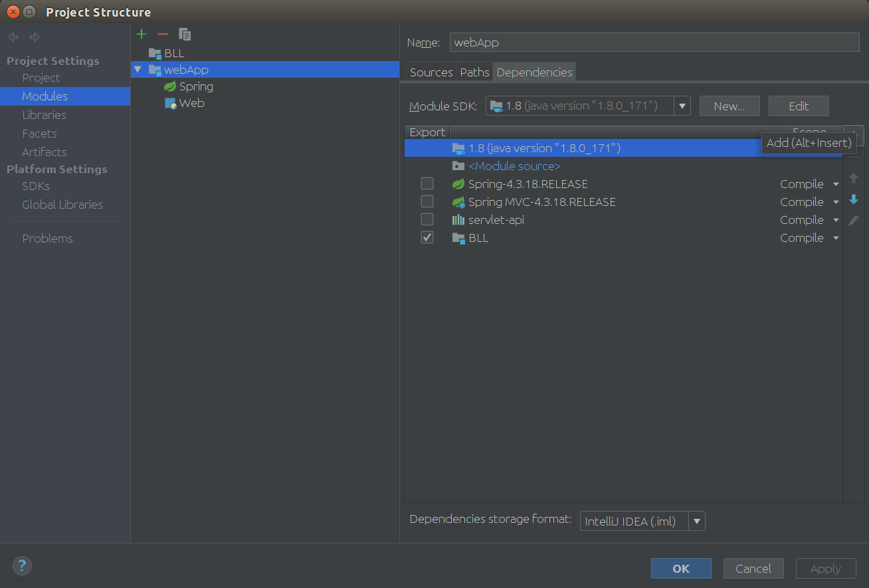The height and width of the screenshot is (588, 869).
Task: Go back with the left arrow icon
Action: click(x=13, y=37)
